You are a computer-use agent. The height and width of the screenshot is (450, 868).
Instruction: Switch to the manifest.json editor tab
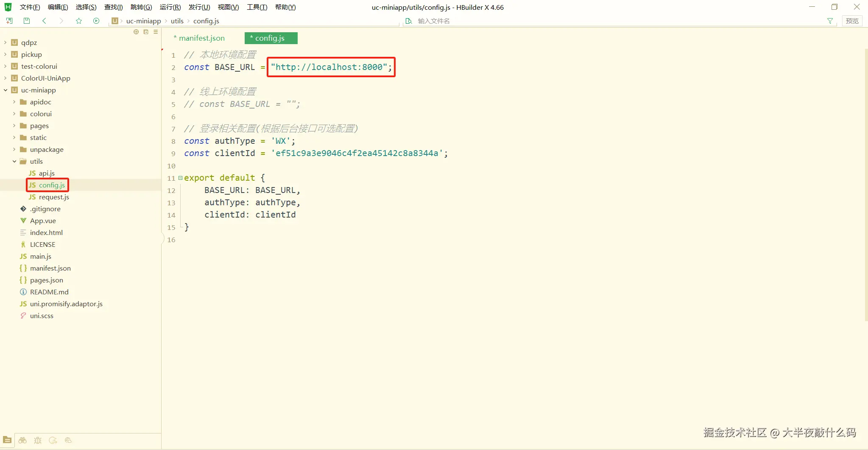point(199,38)
